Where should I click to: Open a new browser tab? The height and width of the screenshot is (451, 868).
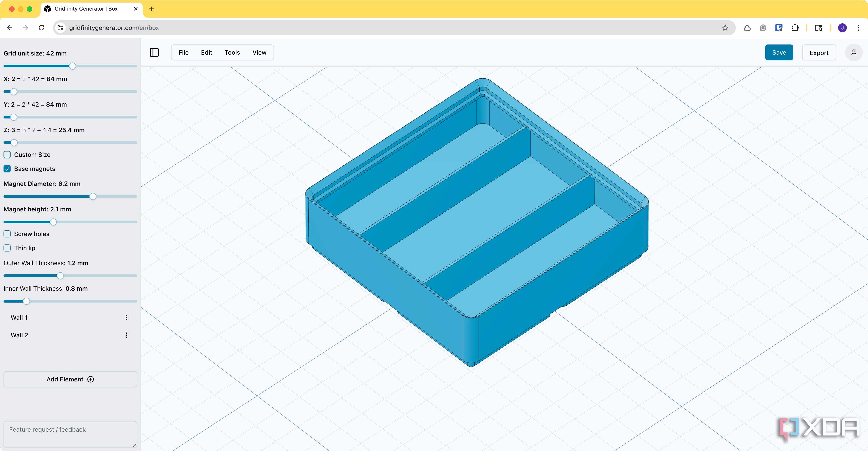tap(152, 9)
